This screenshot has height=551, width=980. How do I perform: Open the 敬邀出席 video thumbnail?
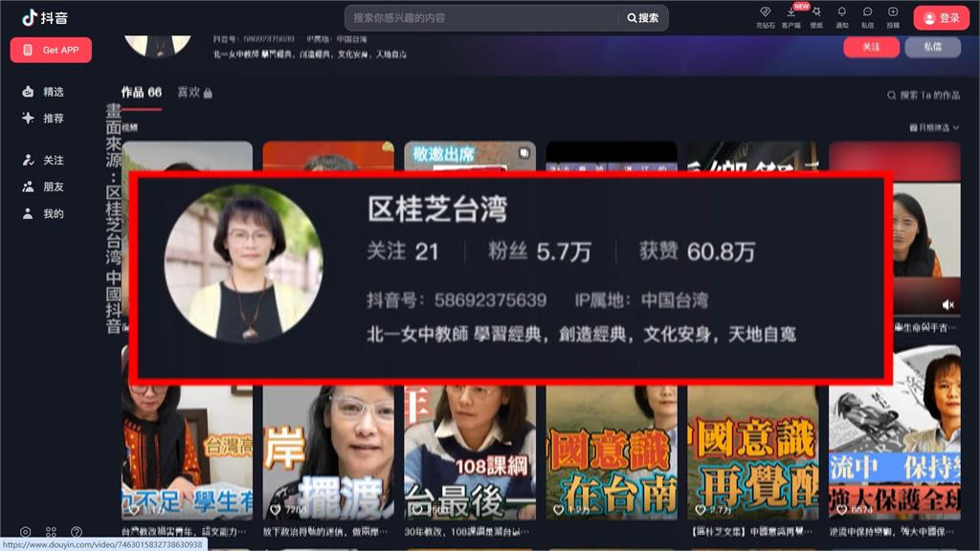pyautogui.click(x=469, y=156)
